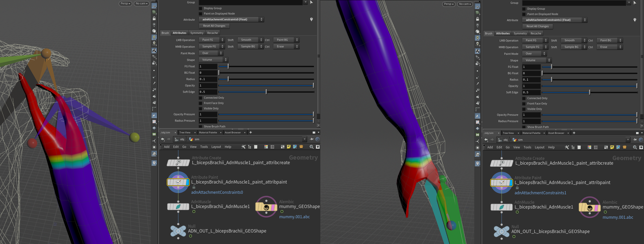This screenshot has height=244, width=644.
Task: Switch to the Brush tab
Action: pyautogui.click(x=165, y=33)
